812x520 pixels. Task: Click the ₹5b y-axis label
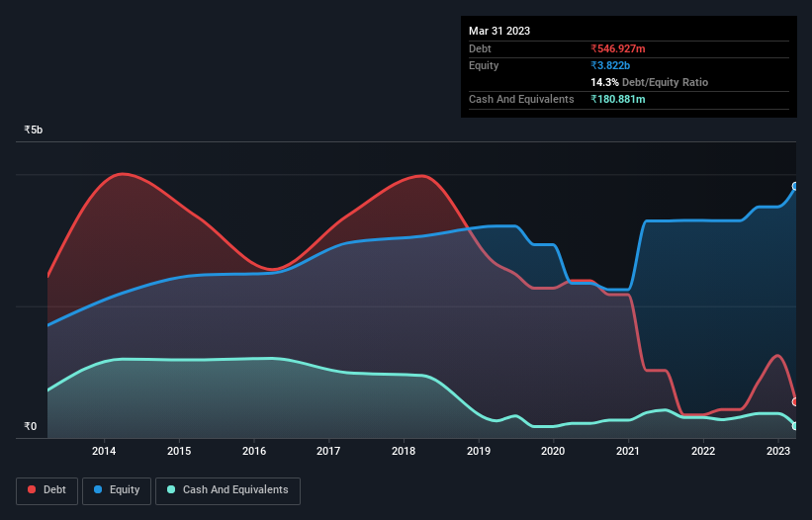34,130
